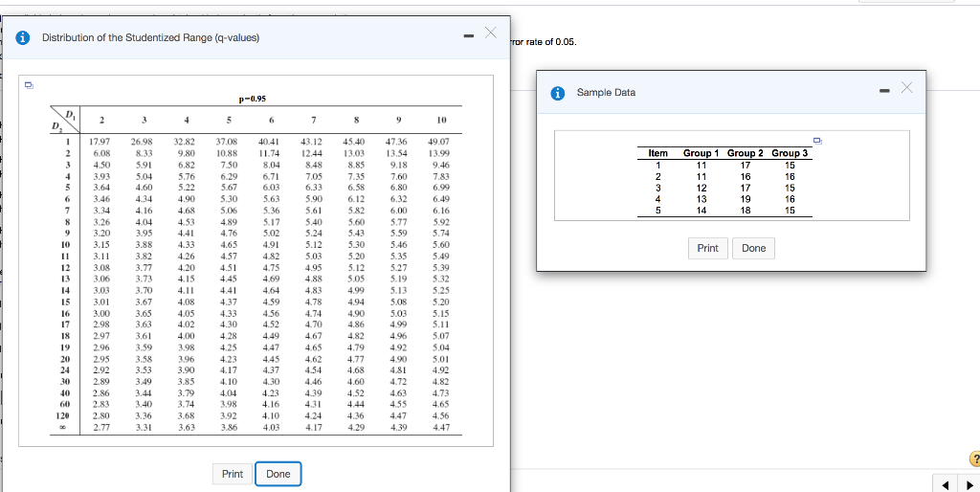Open the yellow help question mark icon
Image resolution: width=980 pixels, height=492 pixels.
click(x=974, y=459)
